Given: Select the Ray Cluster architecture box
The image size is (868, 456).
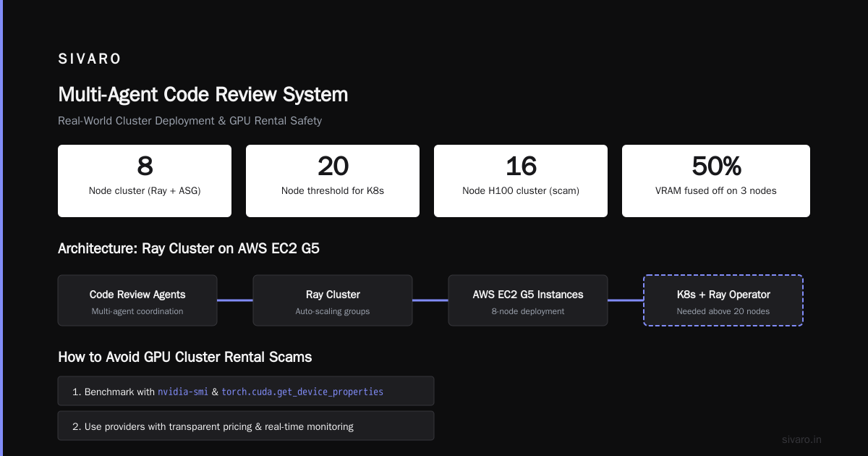Looking at the screenshot, I should point(333,300).
